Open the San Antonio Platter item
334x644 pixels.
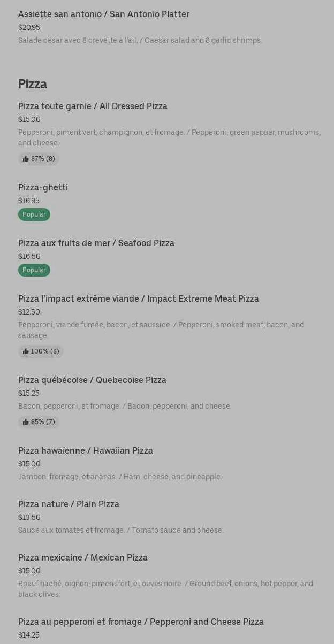pyautogui.click(x=104, y=14)
